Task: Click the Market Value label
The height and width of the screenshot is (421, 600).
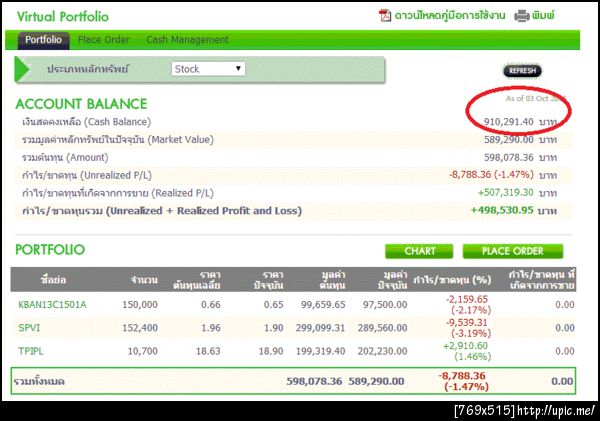Action: [x=117, y=140]
